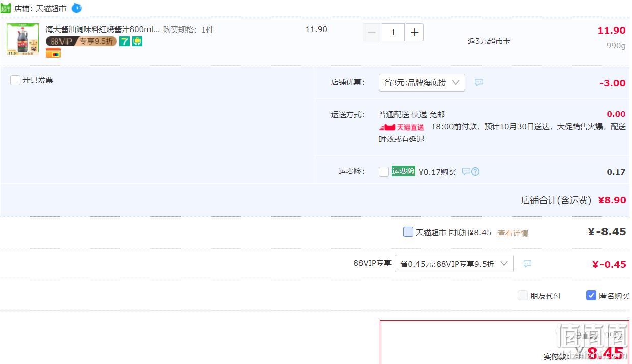Click the green 运费险 label tag
This screenshot has height=364, width=632.
pyautogui.click(x=403, y=171)
